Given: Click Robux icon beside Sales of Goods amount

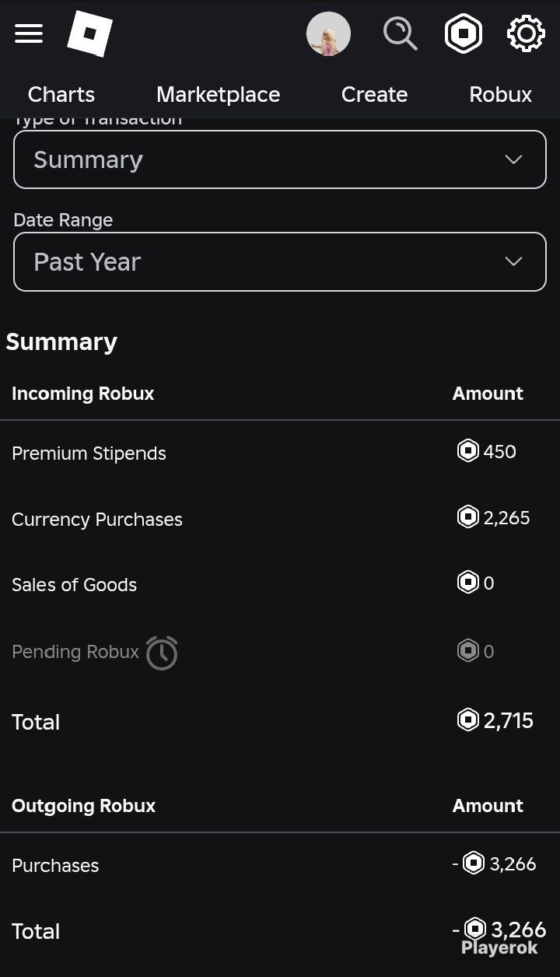Looking at the screenshot, I should pos(467,583).
